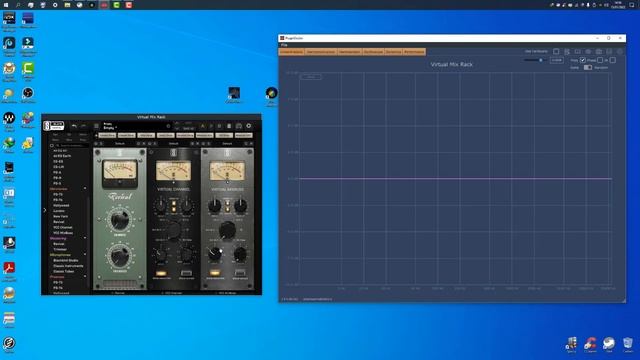Screen dimensions: 640x360
Task: Click the save disk icon in PluginDoctor toolbar
Action: coord(609,51)
